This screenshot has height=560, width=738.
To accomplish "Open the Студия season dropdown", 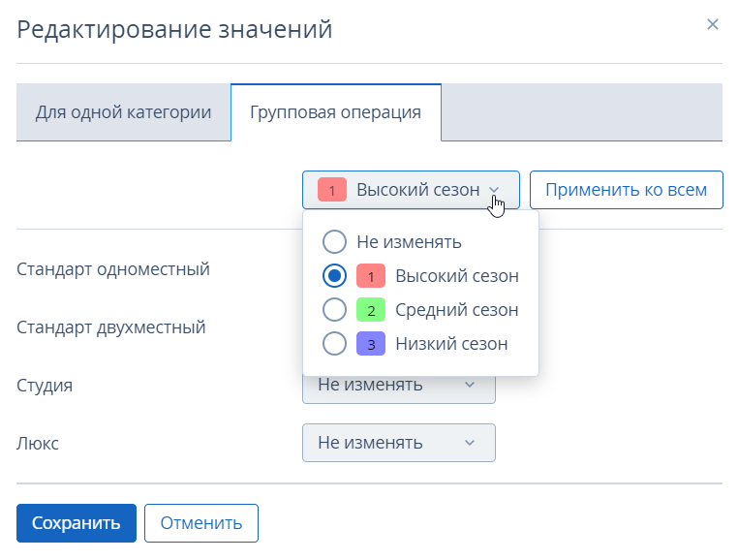I will pyautogui.click(x=399, y=389).
